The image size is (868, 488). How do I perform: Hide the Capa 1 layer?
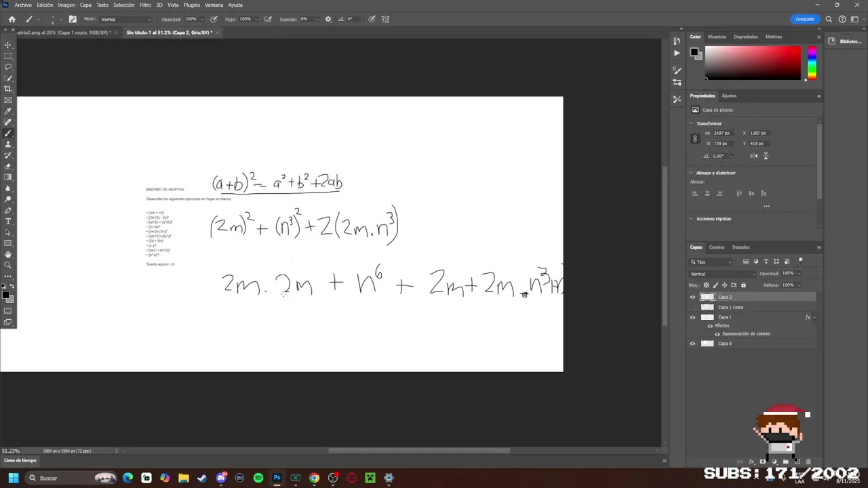pyautogui.click(x=692, y=317)
